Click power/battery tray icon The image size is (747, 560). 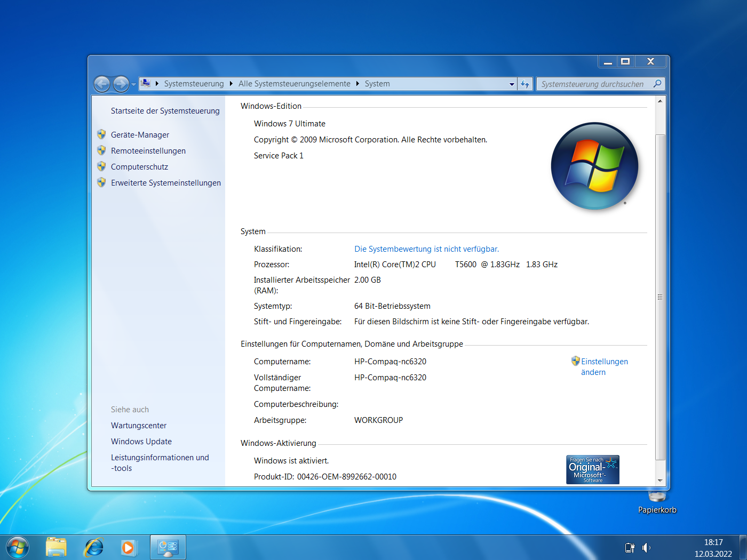click(x=630, y=548)
